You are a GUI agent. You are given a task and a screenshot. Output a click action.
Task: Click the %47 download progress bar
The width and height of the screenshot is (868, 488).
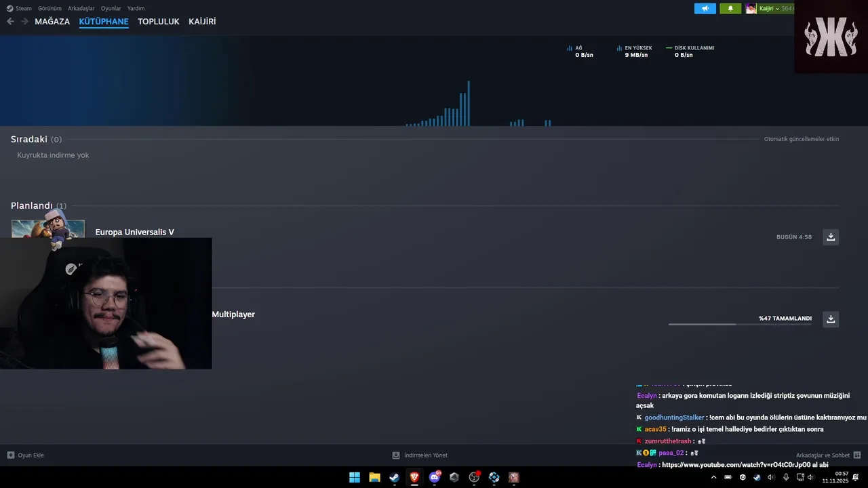pos(740,325)
